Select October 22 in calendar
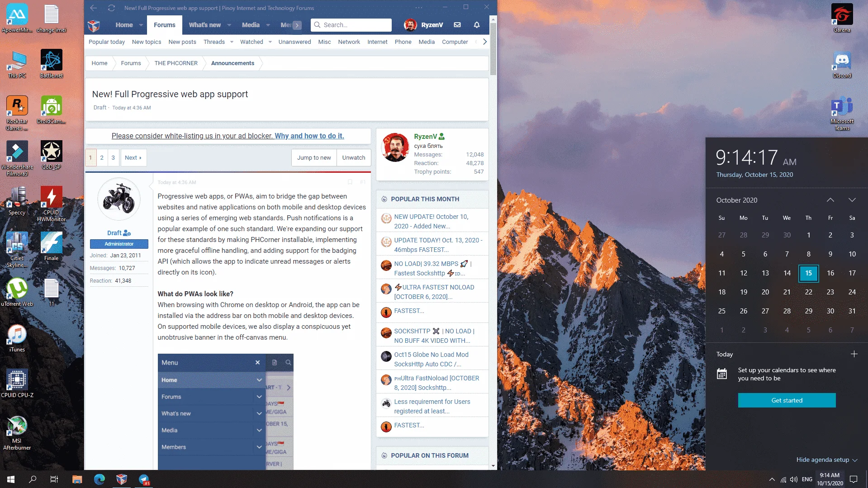 coord(808,292)
